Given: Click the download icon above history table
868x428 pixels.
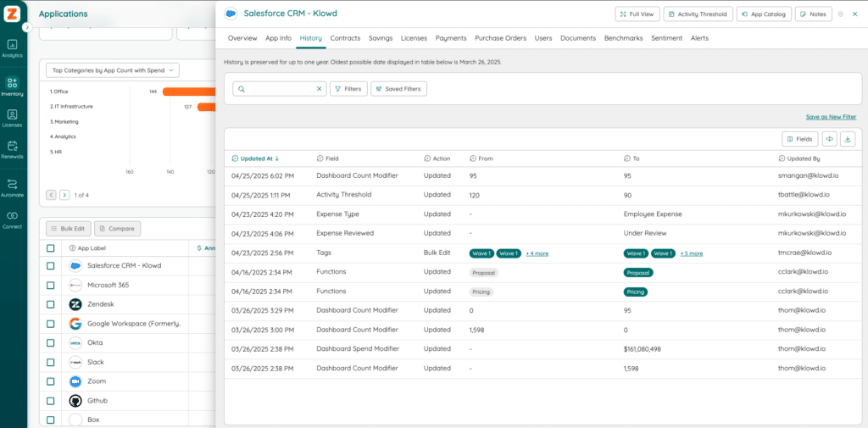Looking at the screenshot, I should coord(847,139).
